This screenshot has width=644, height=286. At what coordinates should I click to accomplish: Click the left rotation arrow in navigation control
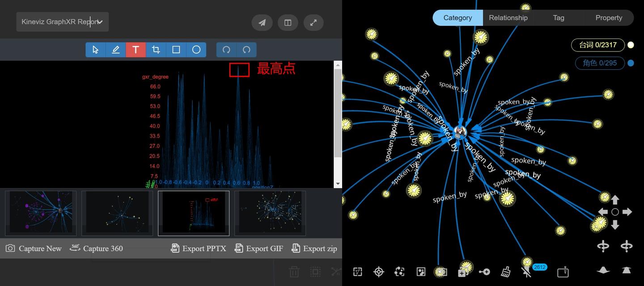click(x=603, y=211)
